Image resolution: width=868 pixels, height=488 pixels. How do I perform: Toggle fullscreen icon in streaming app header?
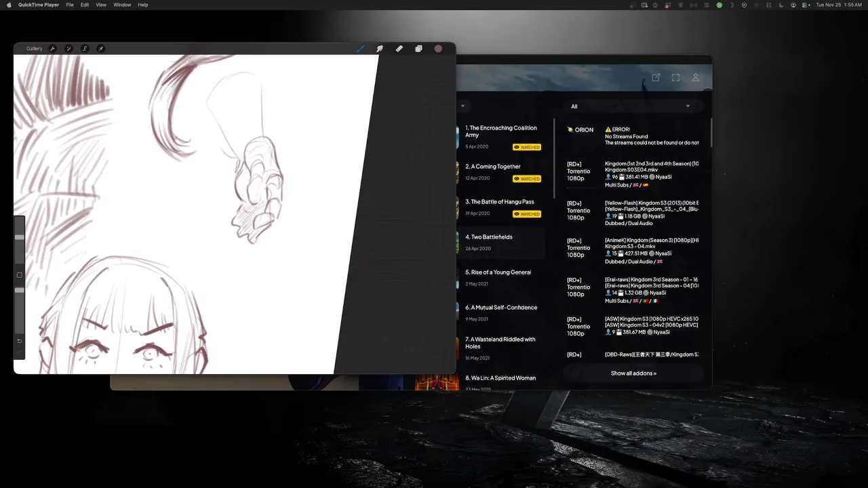click(675, 78)
